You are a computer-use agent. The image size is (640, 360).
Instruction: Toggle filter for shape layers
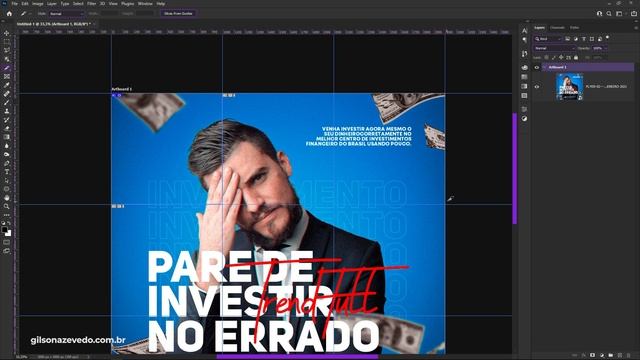pos(592,39)
